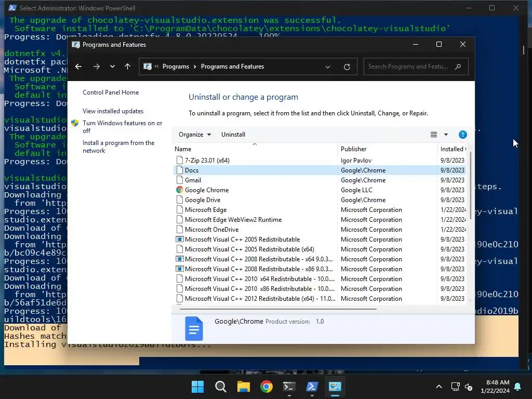
Task: Click the Docs document icon in details pane
Action: (x=194, y=328)
